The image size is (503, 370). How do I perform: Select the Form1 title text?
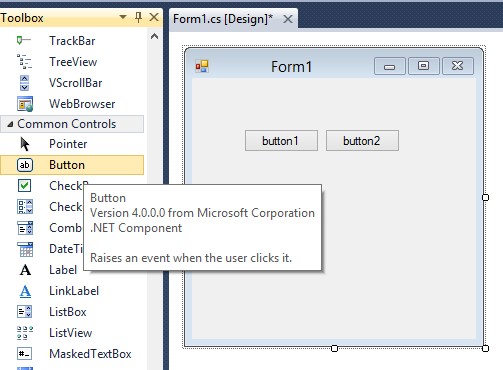click(291, 67)
